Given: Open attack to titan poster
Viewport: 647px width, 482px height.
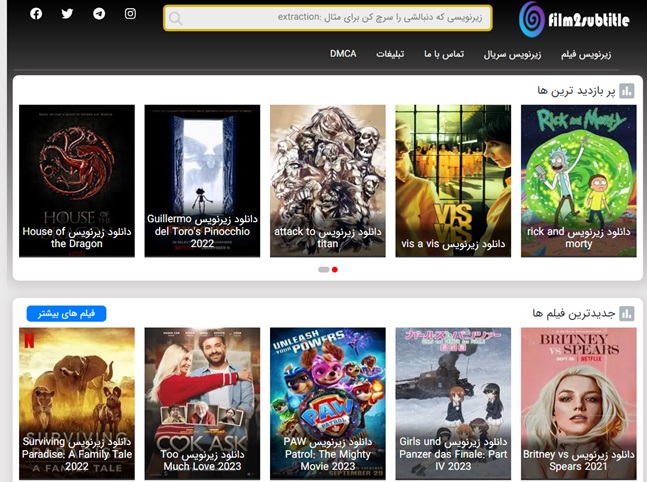Looking at the screenshot, I should point(328,181).
